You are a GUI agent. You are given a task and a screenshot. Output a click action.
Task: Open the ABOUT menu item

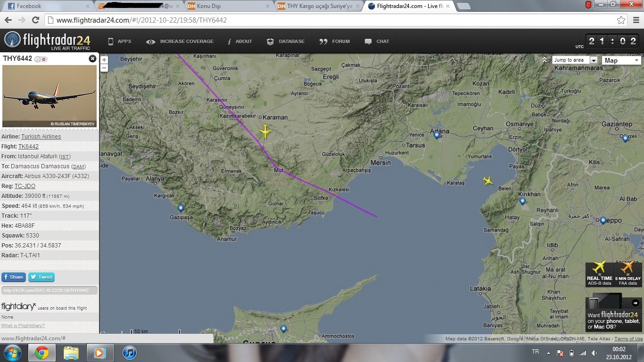click(x=239, y=41)
